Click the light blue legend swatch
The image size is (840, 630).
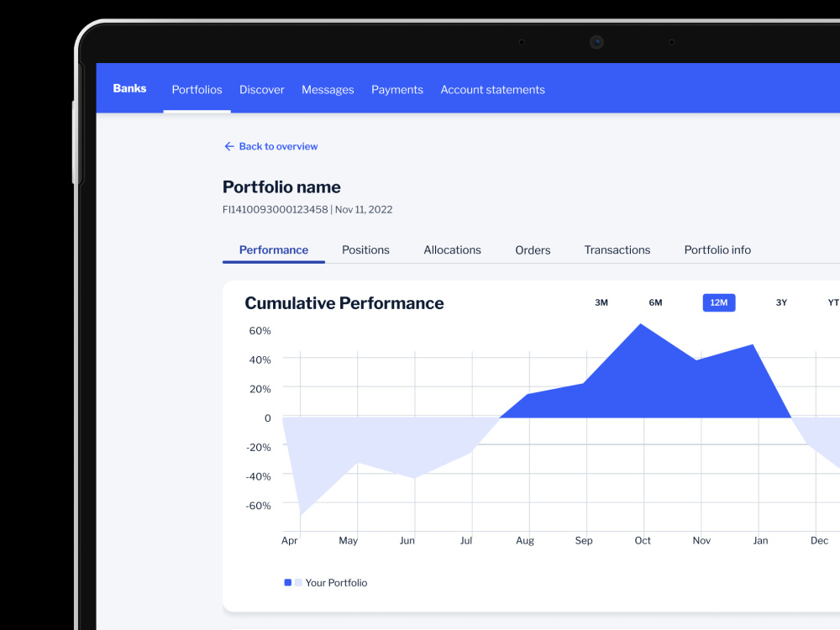pyautogui.click(x=298, y=582)
